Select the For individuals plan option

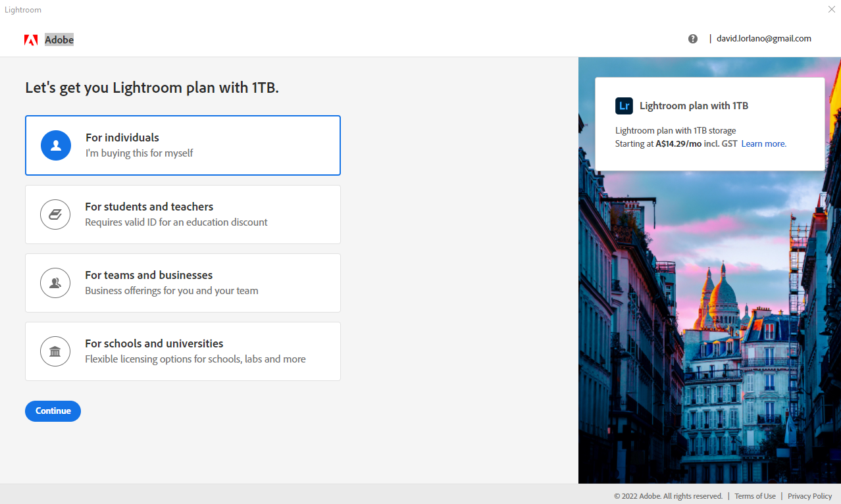(x=182, y=145)
